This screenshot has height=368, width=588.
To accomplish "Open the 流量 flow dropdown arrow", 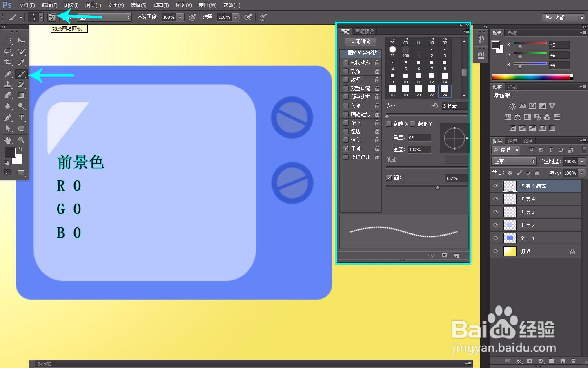I will pyautogui.click(x=236, y=17).
